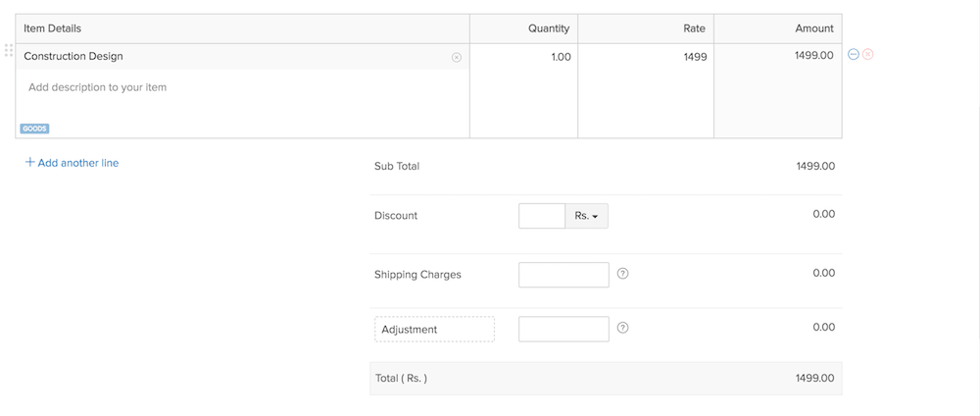Click the row drag handle beside Construction Design

(9, 50)
